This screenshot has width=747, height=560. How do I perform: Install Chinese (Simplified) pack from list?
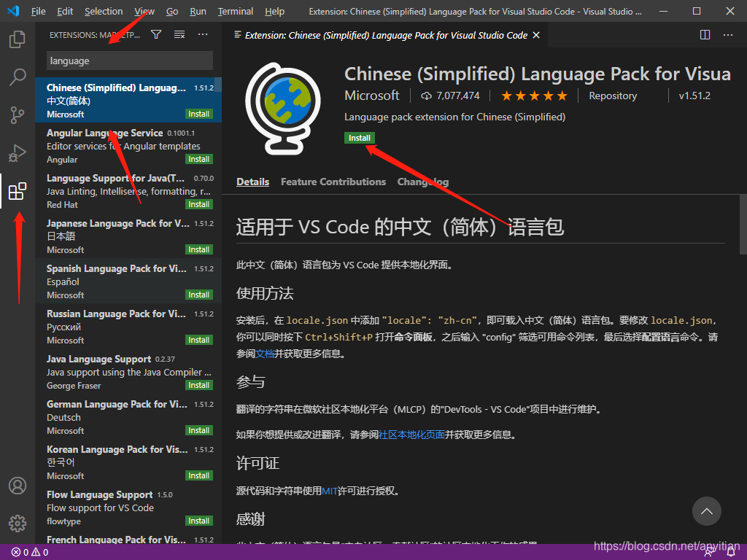[198, 114]
